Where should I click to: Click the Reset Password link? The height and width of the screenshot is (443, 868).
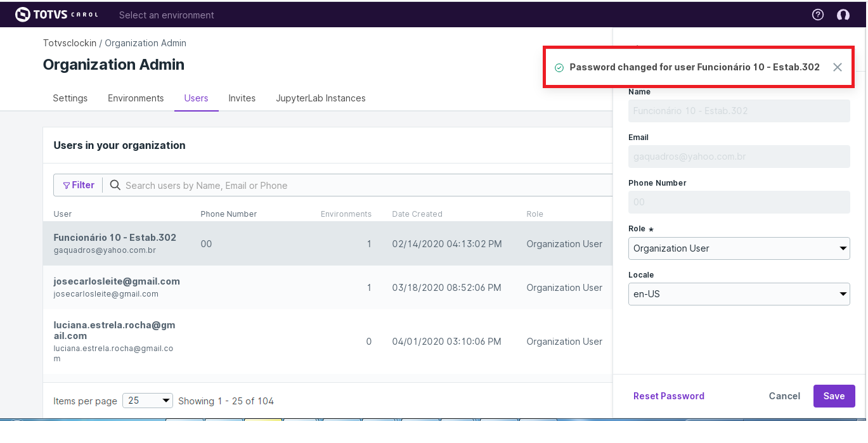(x=669, y=396)
